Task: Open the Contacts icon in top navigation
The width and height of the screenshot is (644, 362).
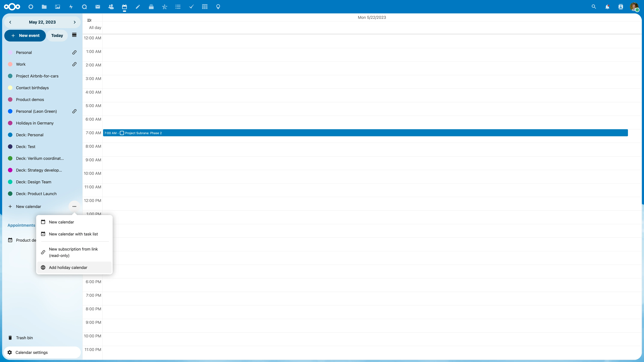Action: [x=111, y=7]
